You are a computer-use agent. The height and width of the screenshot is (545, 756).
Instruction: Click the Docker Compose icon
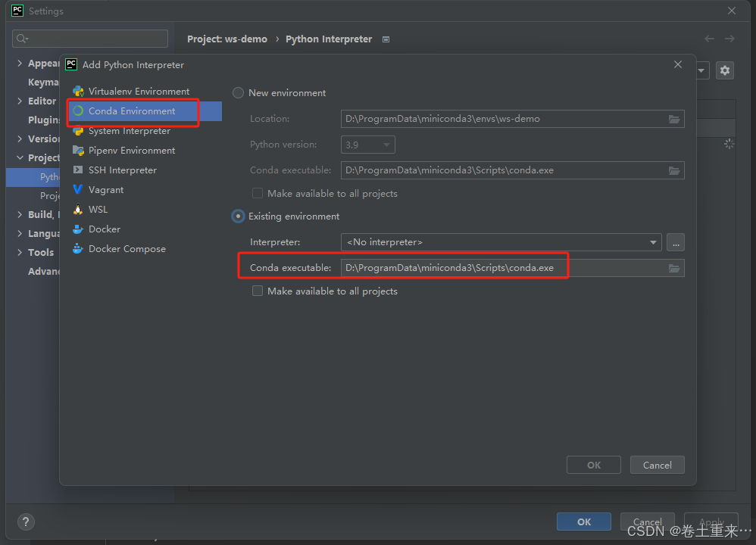click(x=77, y=248)
